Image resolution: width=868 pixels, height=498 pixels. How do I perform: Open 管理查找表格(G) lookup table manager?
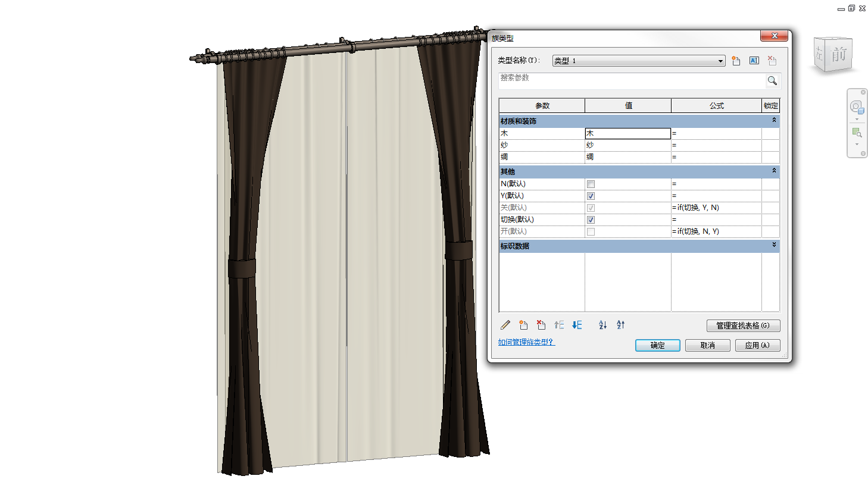click(x=743, y=325)
